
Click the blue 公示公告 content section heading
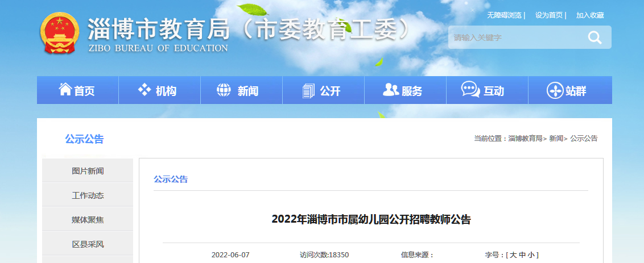171,179
